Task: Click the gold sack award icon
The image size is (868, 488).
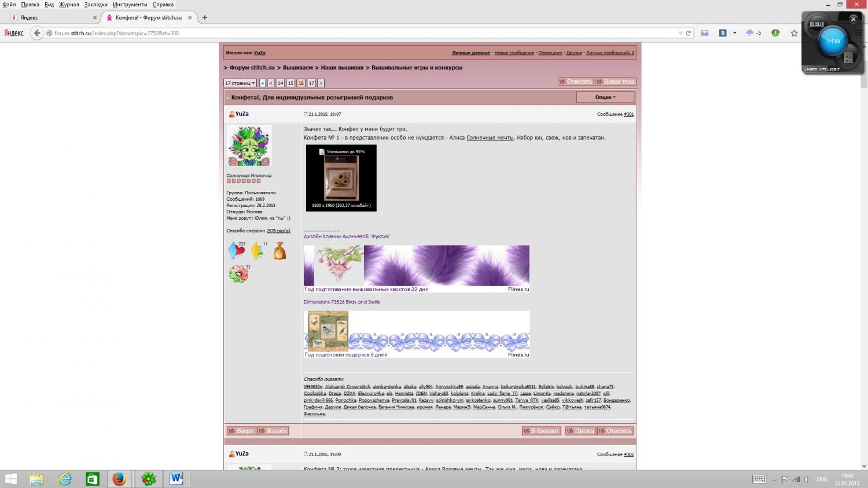Action: coord(279,251)
